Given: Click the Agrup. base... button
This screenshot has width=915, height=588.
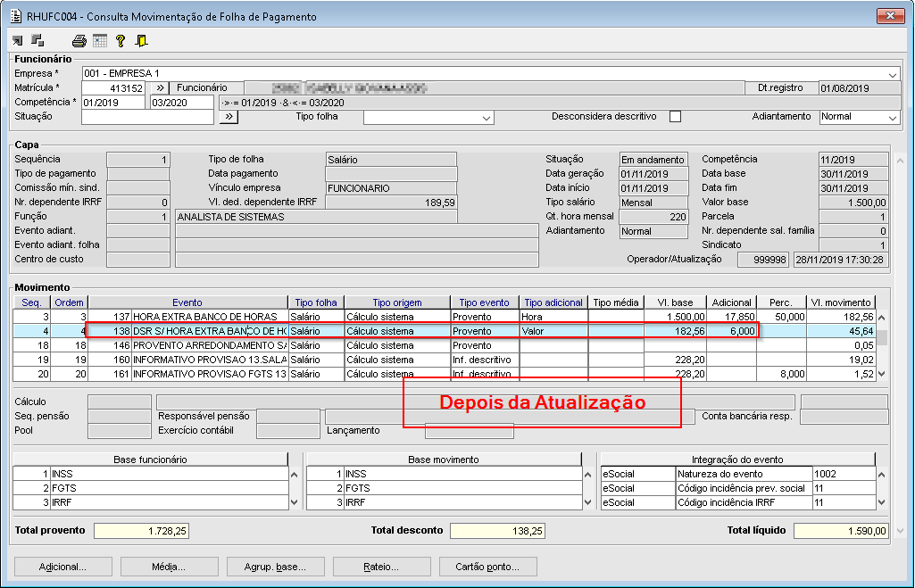Looking at the screenshot, I should [276, 567].
